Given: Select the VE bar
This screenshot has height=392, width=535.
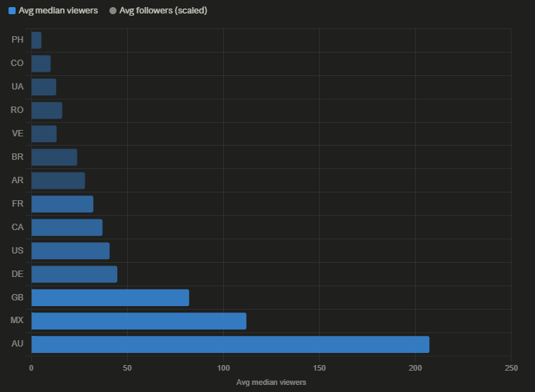Looking at the screenshot, I should [44, 134].
